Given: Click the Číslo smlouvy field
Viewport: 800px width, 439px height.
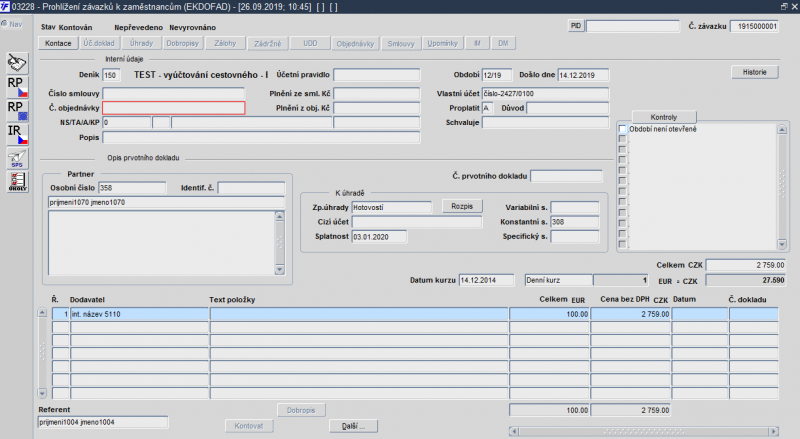Looking at the screenshot, I should [173, 93].
